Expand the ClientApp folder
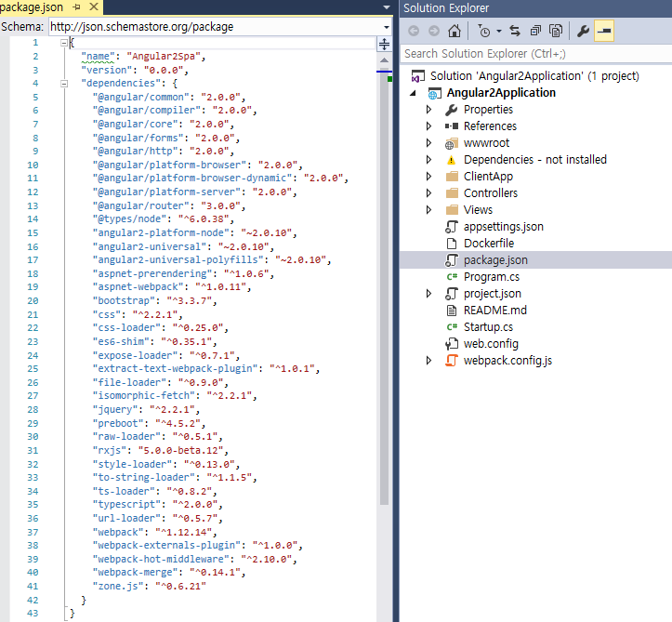Image resolution: width=672 pixels, height=622 pixels. tap(428, 176)
